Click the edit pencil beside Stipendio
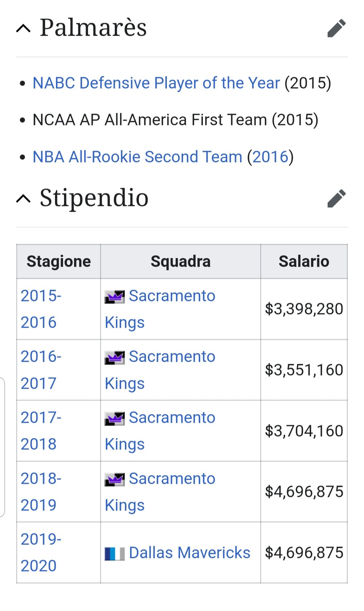 336,198
